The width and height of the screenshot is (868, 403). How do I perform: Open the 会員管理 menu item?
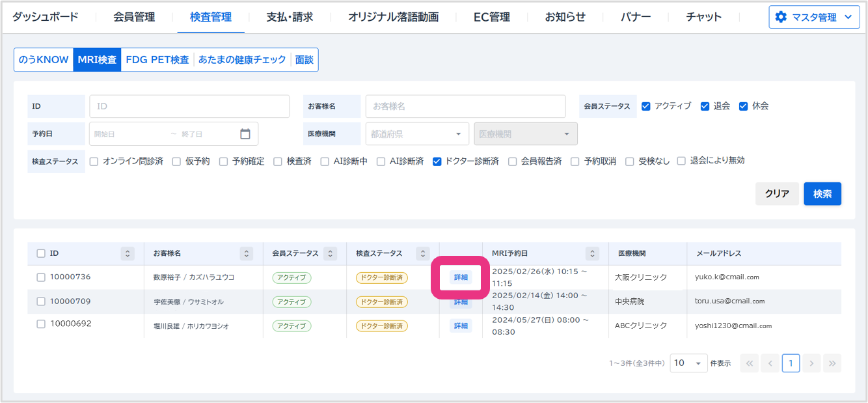pyautogui.click(x=134, y=18)
